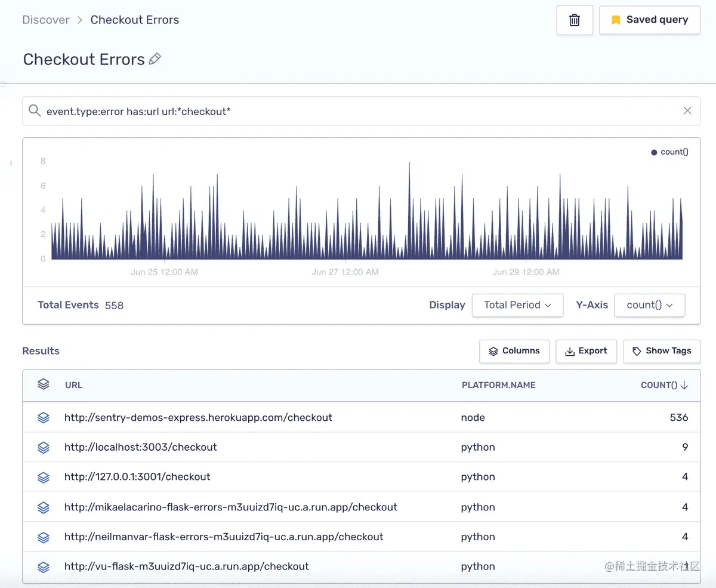This screenshot has width=716, height=588.
Task: Click into the event search query field
Action: 358,111
